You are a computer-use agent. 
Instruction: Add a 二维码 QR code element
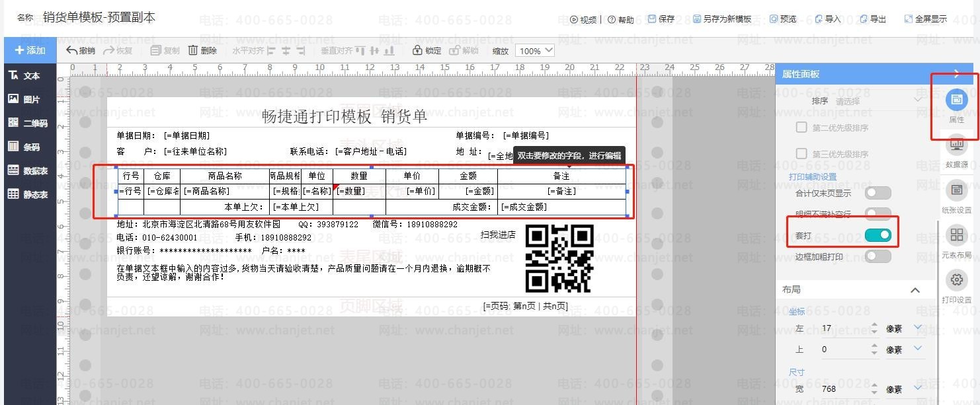coord(28,123)
